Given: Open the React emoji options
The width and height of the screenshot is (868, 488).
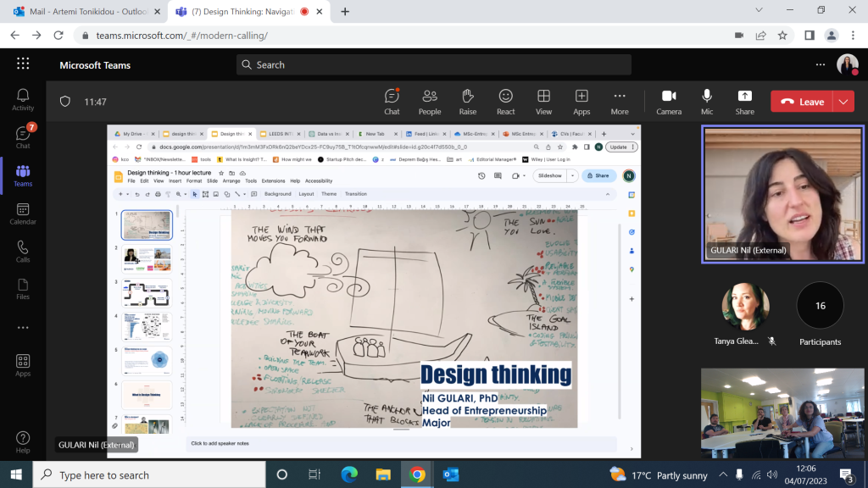Looking at the screenshot, I should [505, 102].
